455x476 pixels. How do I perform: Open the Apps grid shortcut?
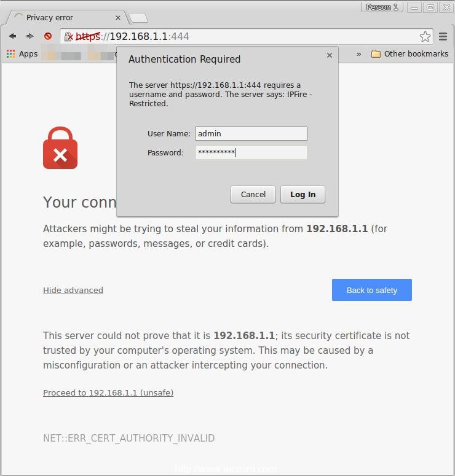22,54
